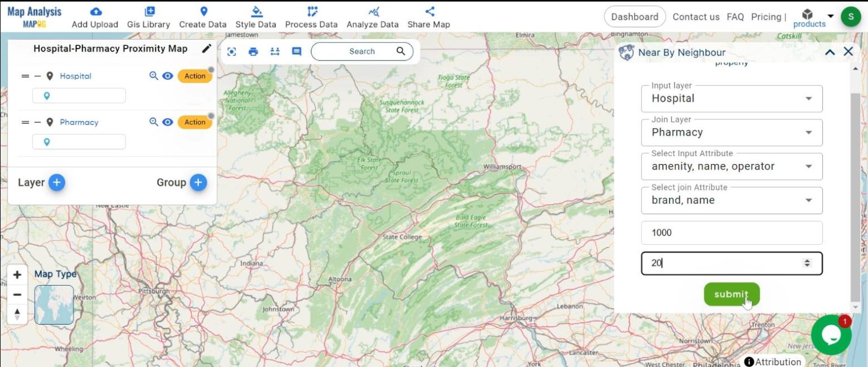
Task: Click the Hospital layer style marker box
Action: coord(79,96)
